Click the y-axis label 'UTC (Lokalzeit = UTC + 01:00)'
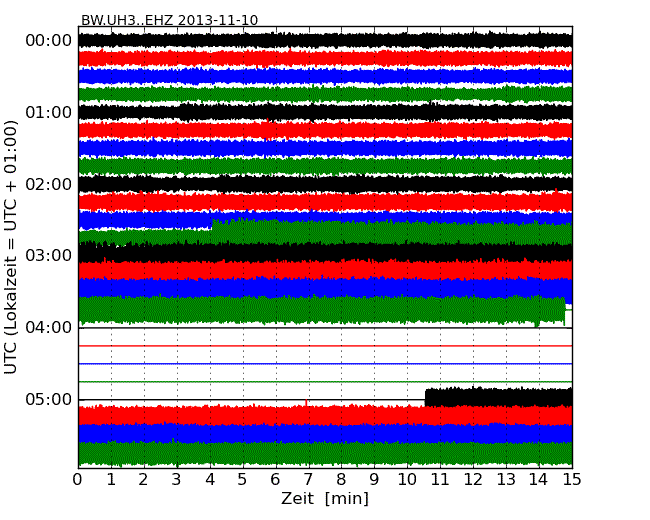 [11, 247]
